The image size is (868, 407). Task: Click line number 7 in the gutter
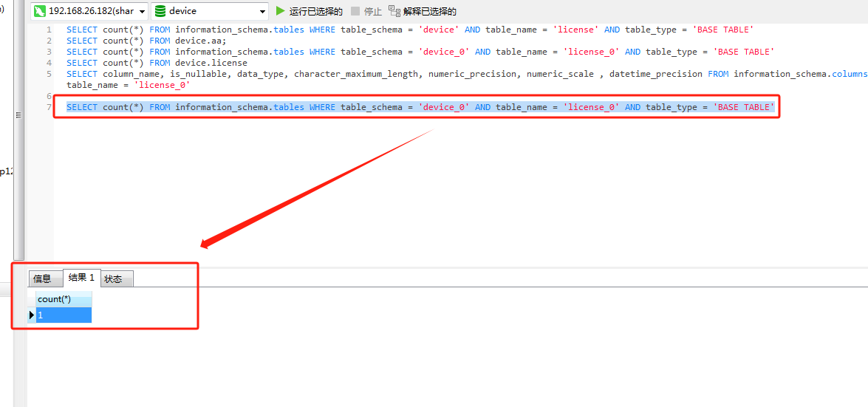click(x=49, y=107)
